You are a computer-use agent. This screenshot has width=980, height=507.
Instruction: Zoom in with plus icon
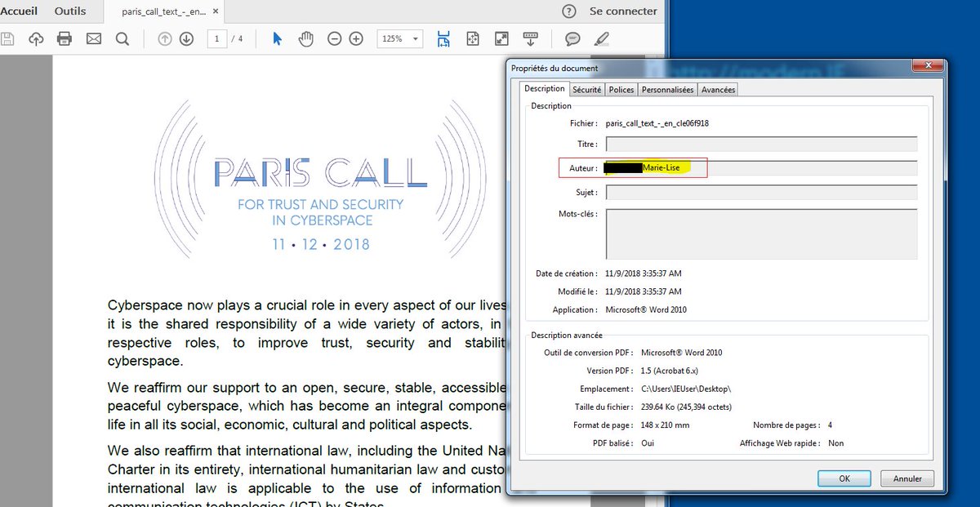(356, 38)
